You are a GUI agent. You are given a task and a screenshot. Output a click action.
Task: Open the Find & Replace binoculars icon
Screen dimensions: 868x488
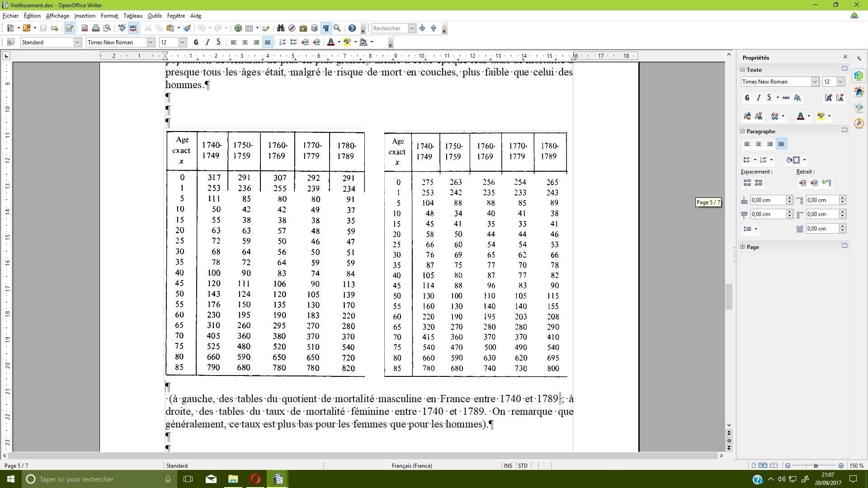point(280,28)
